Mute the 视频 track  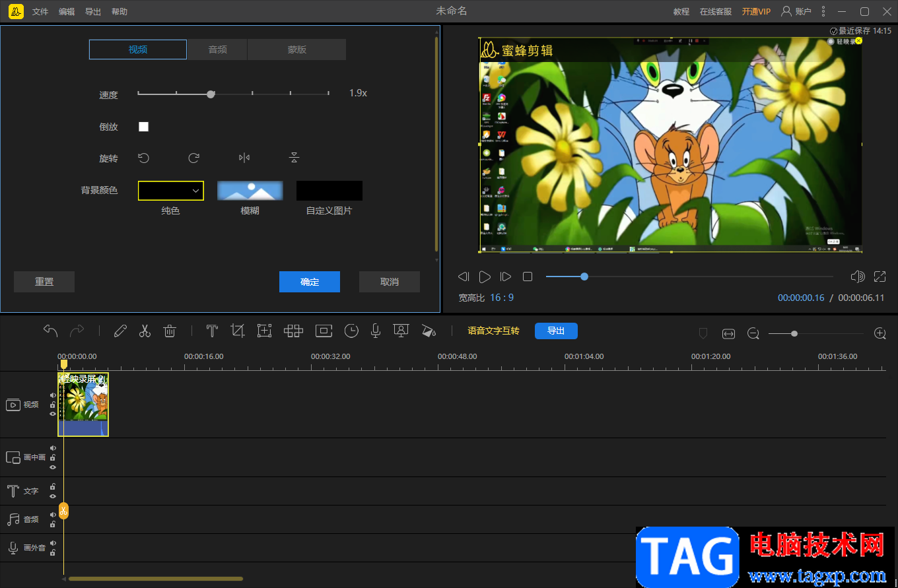[53, 395]
